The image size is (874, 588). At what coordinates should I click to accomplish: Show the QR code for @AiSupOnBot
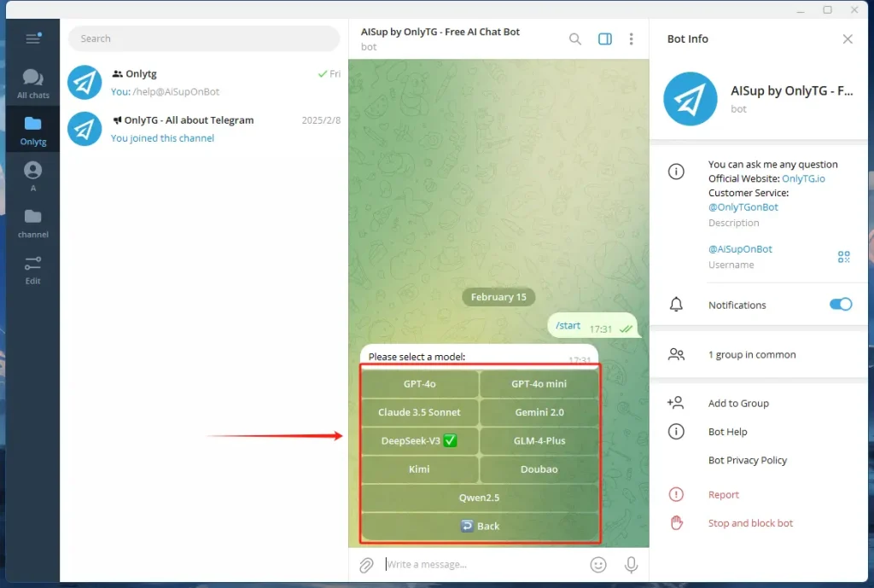(843, 256)
